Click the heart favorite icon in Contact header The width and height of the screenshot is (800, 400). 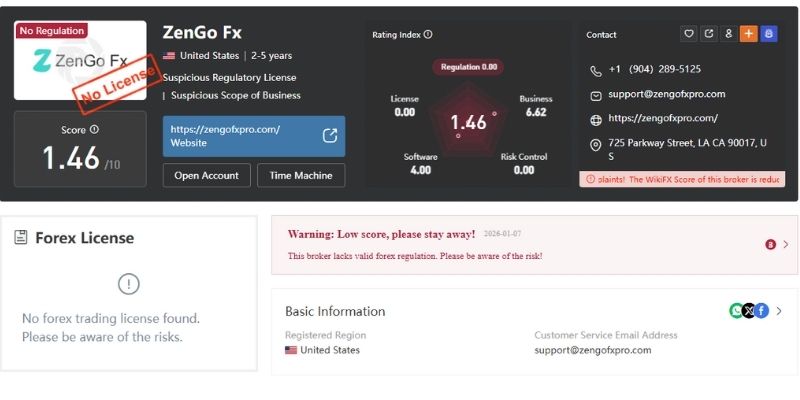point(689,34)
